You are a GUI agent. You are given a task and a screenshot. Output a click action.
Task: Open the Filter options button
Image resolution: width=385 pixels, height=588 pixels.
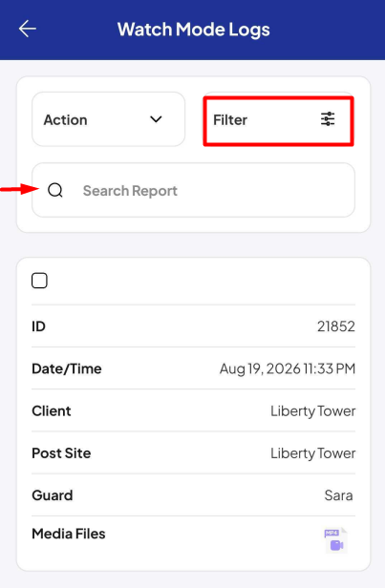tap(278, 120)
